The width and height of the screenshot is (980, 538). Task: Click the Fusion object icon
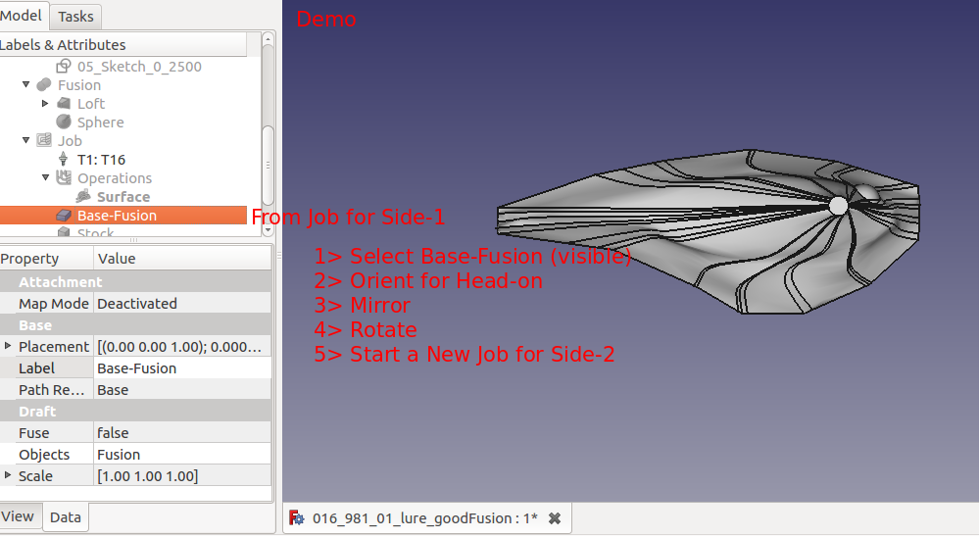click(x=44, y=85)
